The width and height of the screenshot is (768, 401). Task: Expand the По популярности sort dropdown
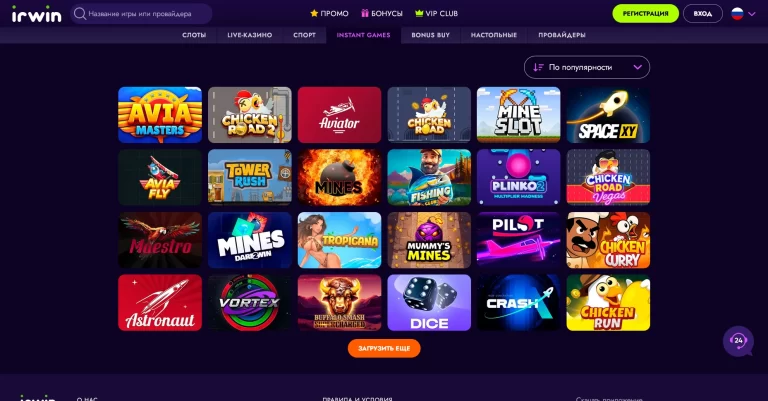[x=587, y=67]
